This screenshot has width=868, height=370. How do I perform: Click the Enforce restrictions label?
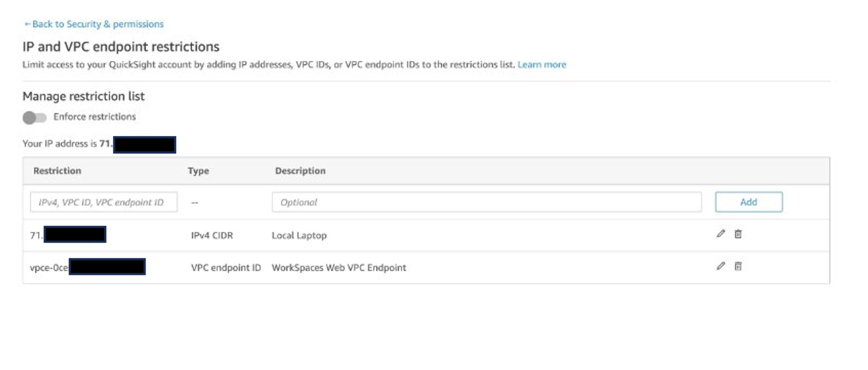(95, 117)
